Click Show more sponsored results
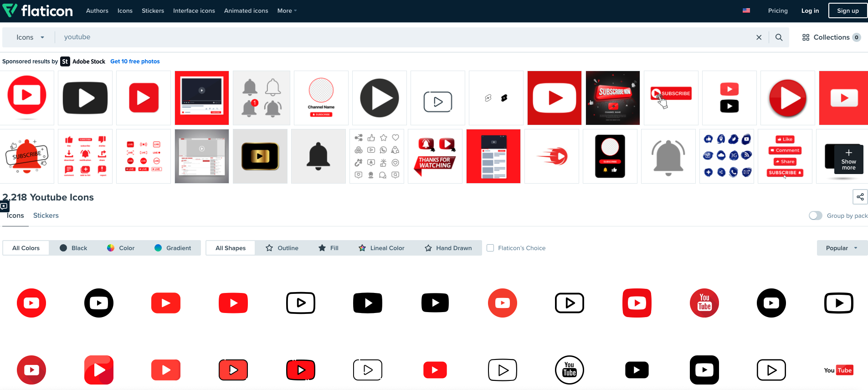 [848, 159]
